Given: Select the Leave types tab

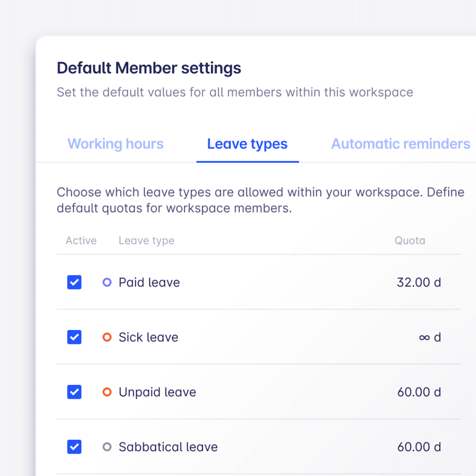Looking at the screenshot, I should point(247,144).
